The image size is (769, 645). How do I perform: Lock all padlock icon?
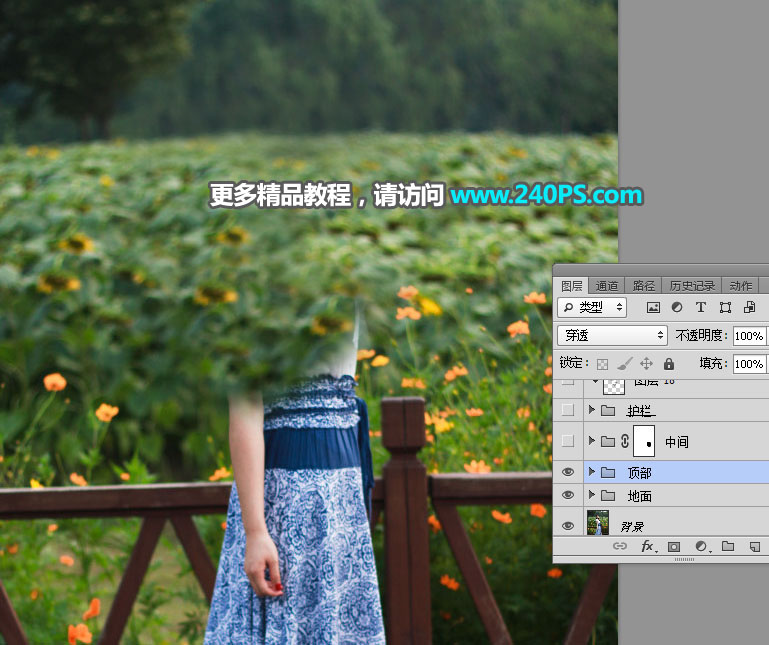coord(668,363)
